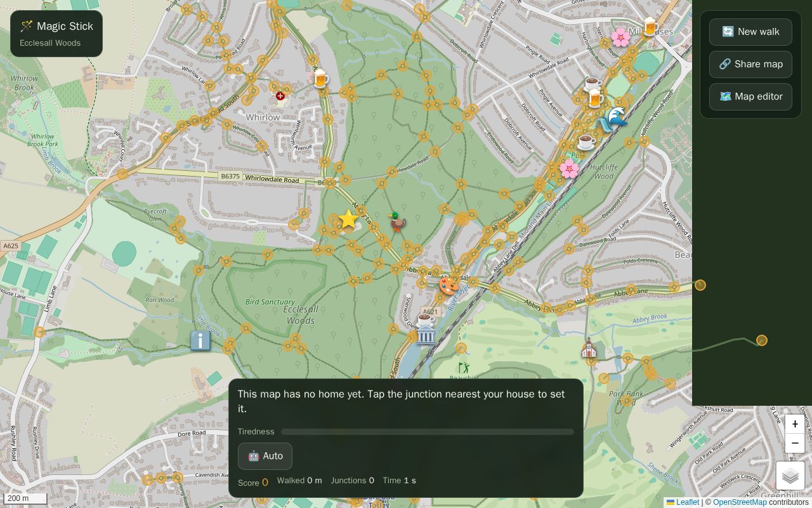
Task: Click the Score value in the status panel
Action: click(265, 483)
